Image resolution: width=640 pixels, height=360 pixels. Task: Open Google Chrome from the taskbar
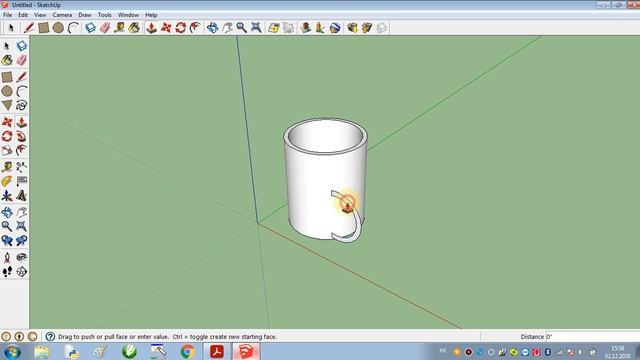188,352
